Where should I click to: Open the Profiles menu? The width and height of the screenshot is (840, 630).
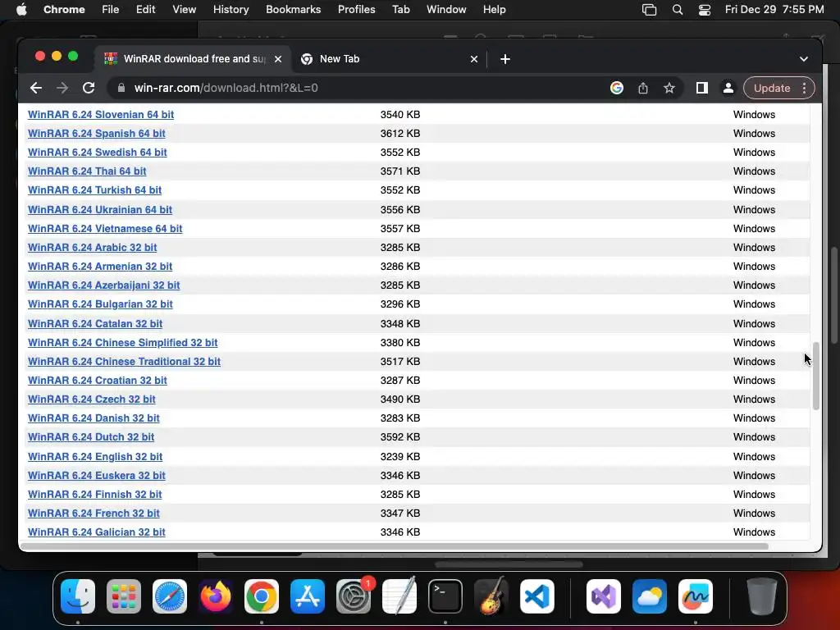point(356,10)
